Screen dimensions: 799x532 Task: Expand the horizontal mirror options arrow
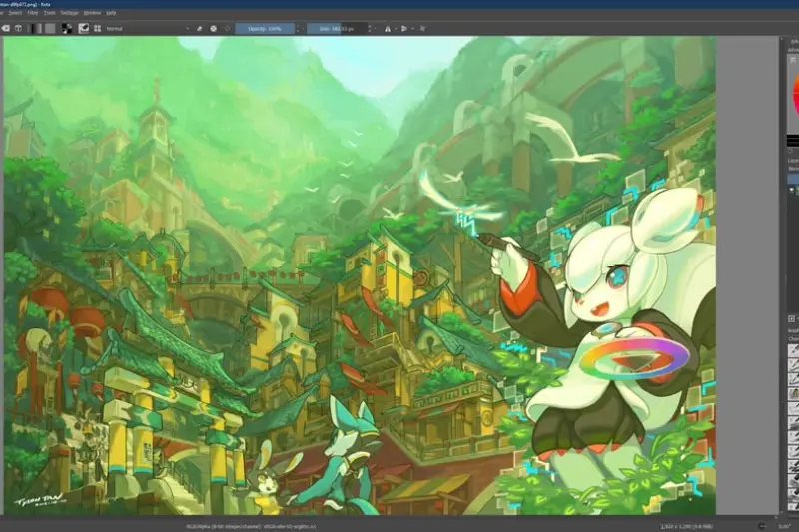[x=396, y=29]
